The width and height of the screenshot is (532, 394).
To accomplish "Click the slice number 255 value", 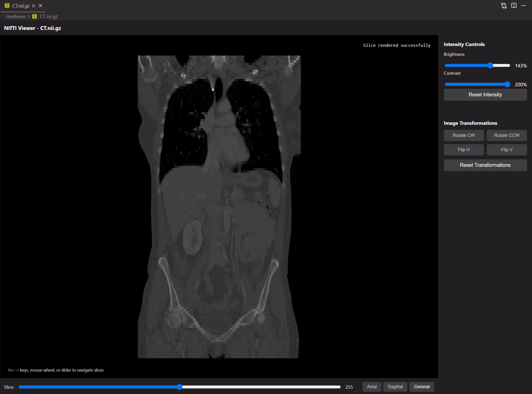I will (349, 387).
